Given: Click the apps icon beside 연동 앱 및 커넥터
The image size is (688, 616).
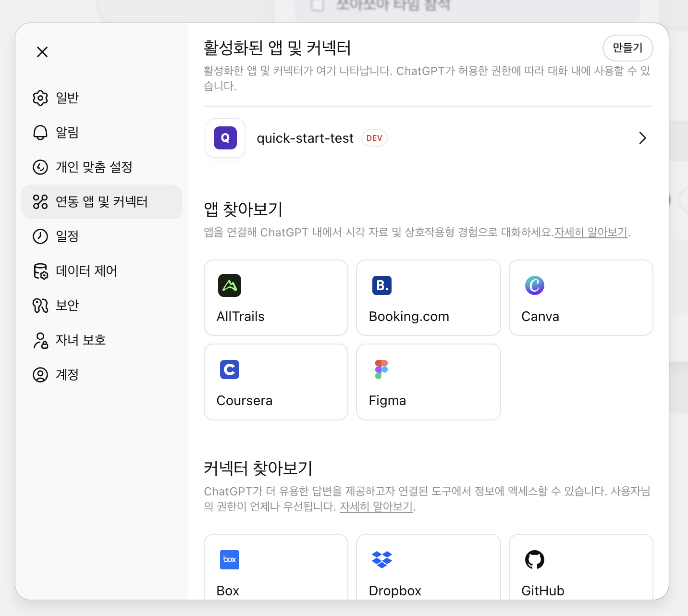Looking at the screenshot, I should tap(40, 202).
